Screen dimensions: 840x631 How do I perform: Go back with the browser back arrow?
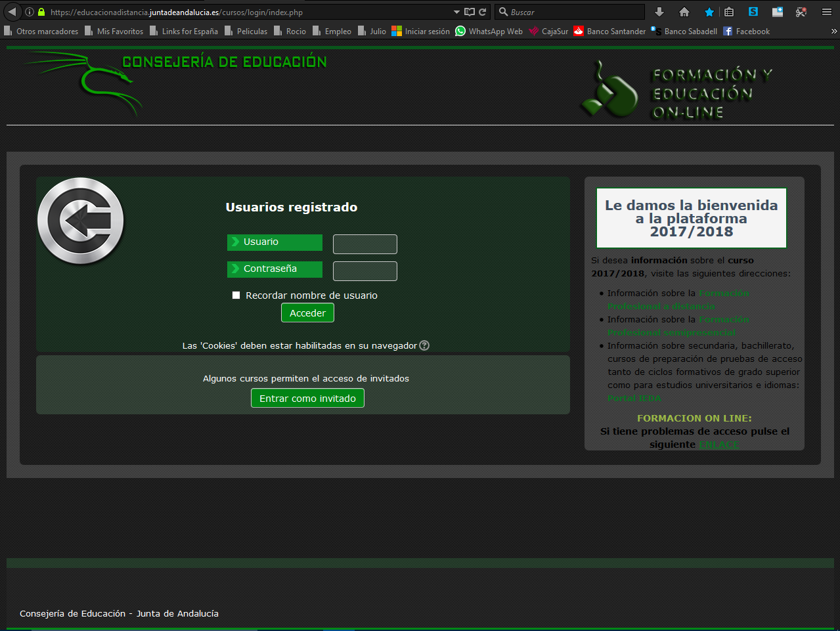point(12,12)
